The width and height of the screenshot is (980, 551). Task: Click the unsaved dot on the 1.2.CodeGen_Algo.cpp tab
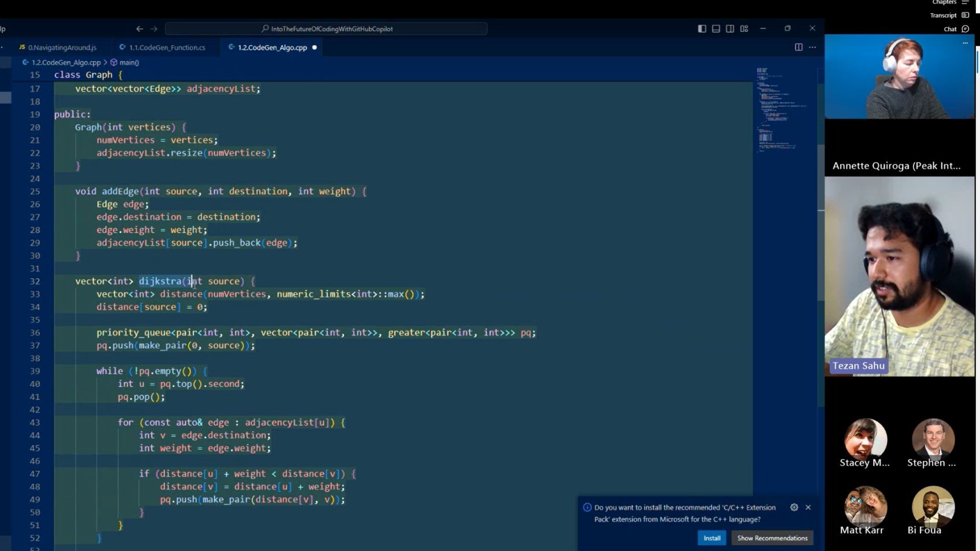tap(314, 47)
